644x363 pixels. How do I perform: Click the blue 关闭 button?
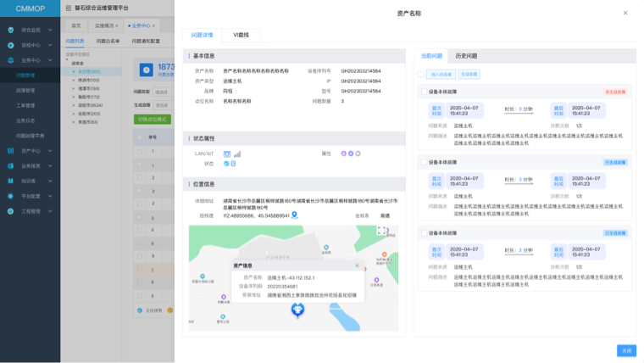[625, 349]
